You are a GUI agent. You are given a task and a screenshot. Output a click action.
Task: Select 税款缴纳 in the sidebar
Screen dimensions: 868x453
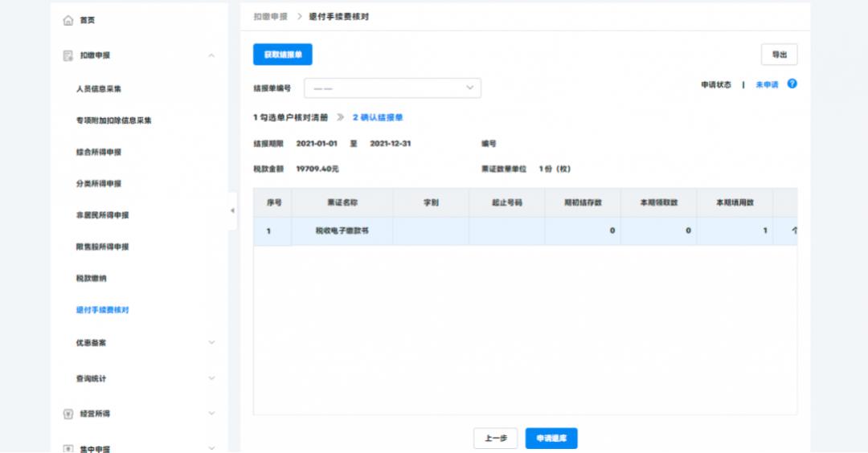91,278
